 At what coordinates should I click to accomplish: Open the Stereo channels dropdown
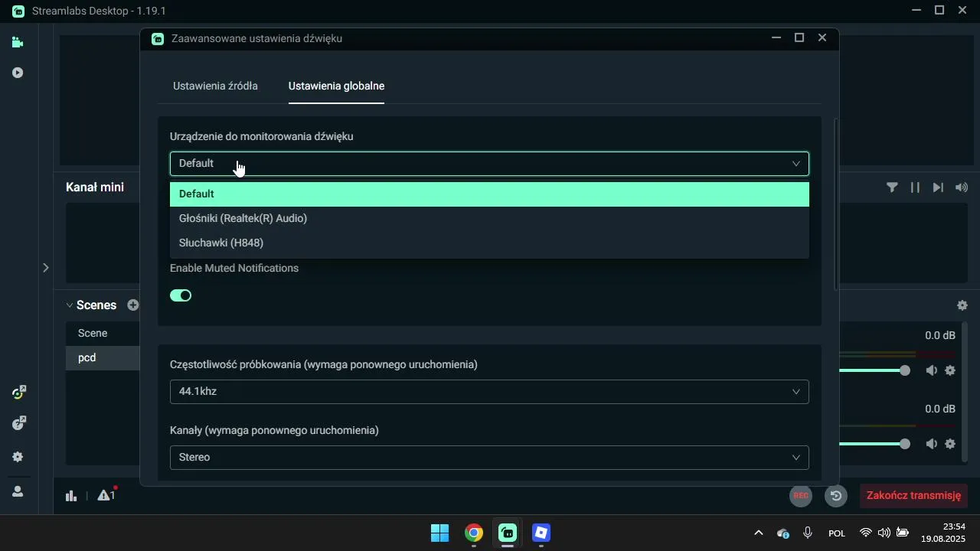(489, 458)
